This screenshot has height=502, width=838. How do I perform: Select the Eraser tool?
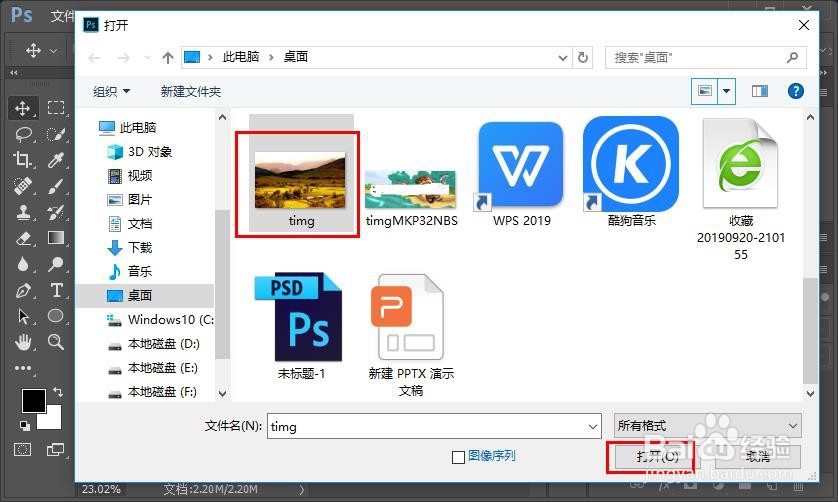pyautogui.click(x=23, y=238)
